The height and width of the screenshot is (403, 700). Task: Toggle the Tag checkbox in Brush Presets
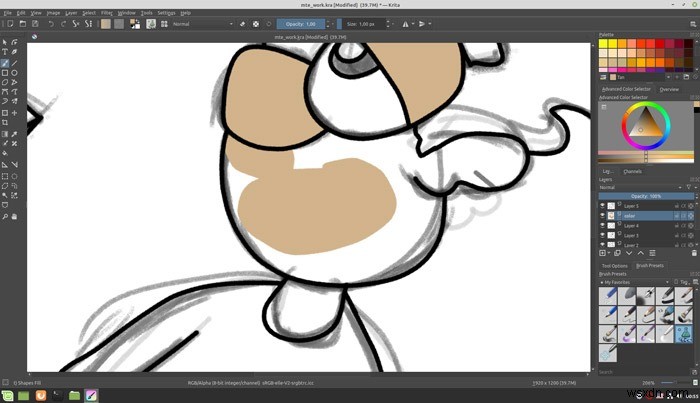click(676, 282)
